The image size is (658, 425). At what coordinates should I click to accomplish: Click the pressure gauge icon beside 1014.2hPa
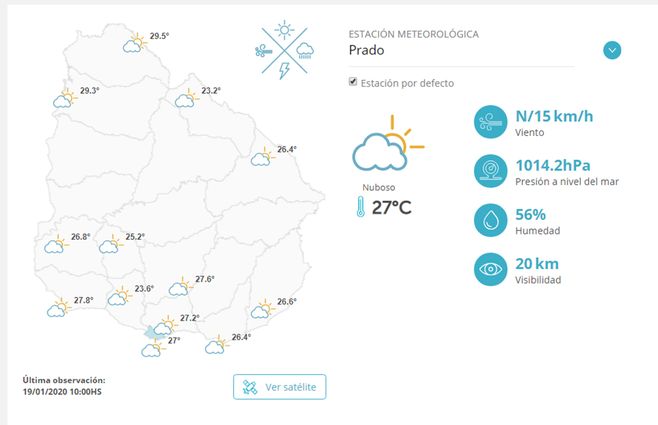pyautogui.click(x=491, y=171)
